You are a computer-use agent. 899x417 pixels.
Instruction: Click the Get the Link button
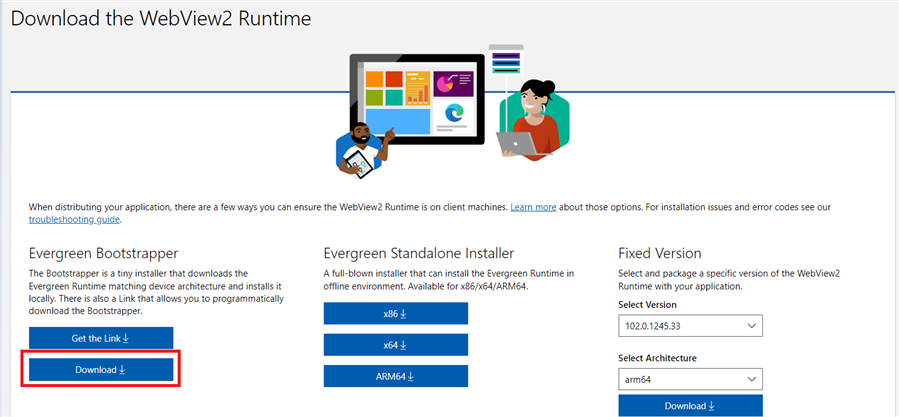(101, 338)
